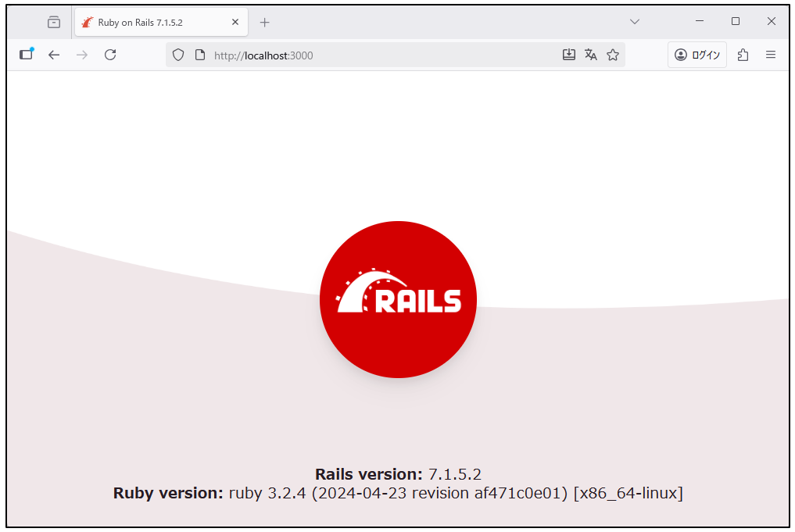Open the translate page icon
Viewport: 795px width, 532px height.
click(591, 55)
